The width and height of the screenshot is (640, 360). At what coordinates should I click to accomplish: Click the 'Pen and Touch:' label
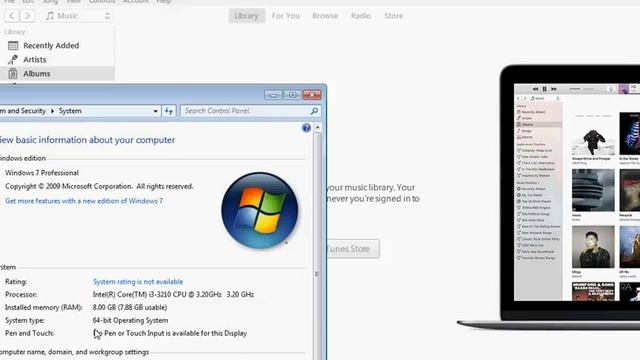click(x=29, y=333)
